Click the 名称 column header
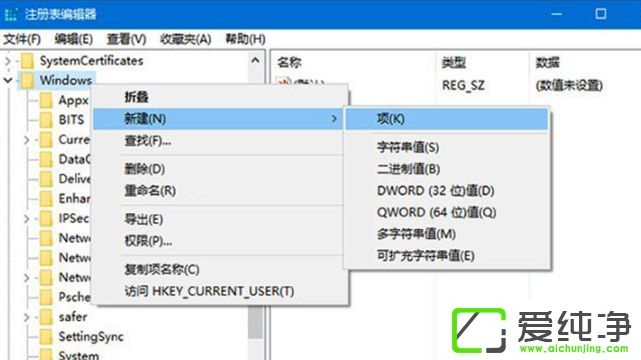 tap(289, 63)
